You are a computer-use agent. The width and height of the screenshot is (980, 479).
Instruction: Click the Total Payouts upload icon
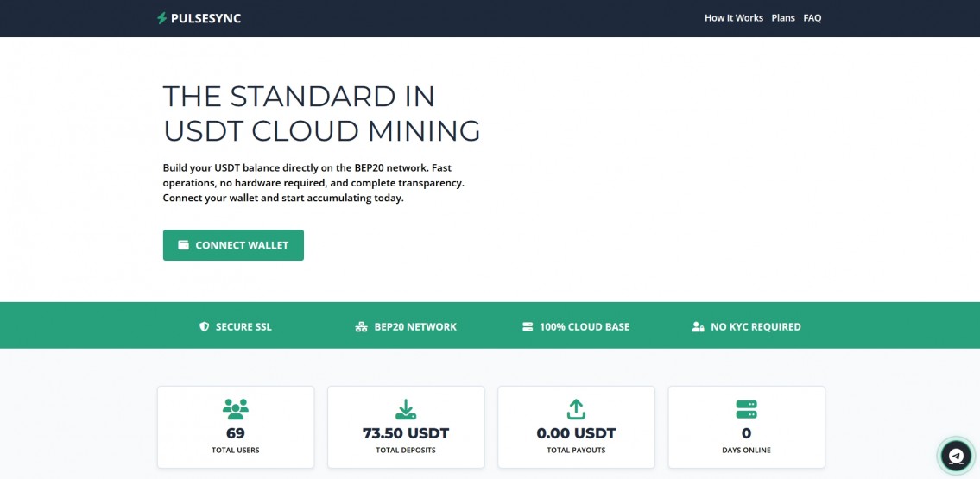(576, 408)
